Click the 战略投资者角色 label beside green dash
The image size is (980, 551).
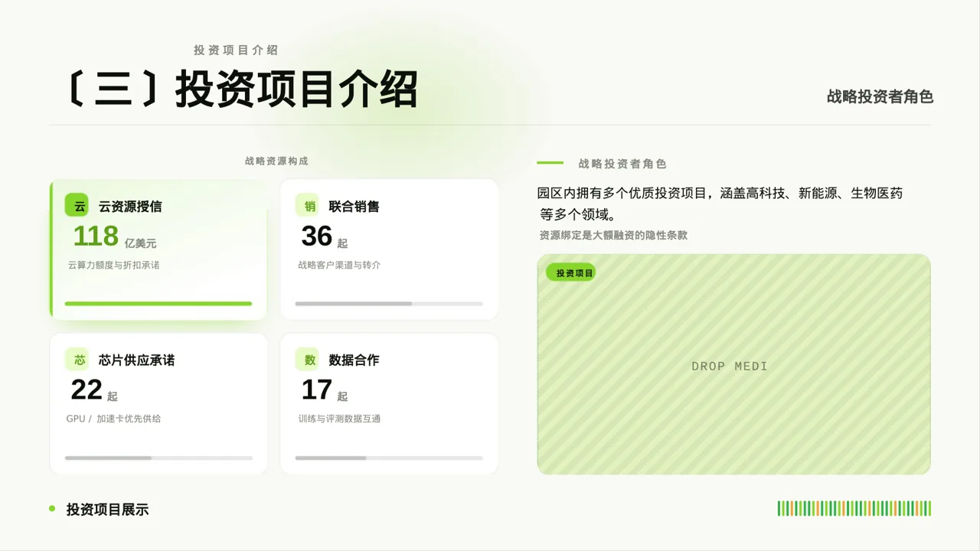click(622, 164)
